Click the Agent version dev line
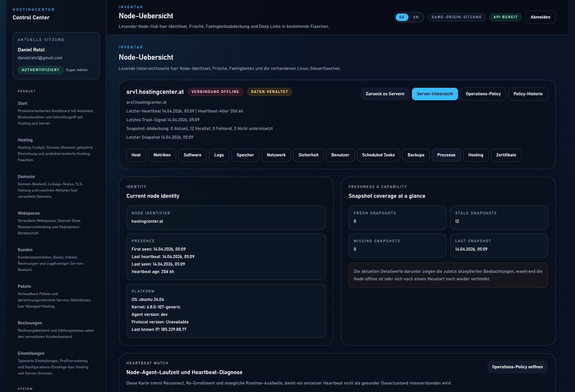The width and height of the screenshot is (575, 392). [x=149, y=315]
